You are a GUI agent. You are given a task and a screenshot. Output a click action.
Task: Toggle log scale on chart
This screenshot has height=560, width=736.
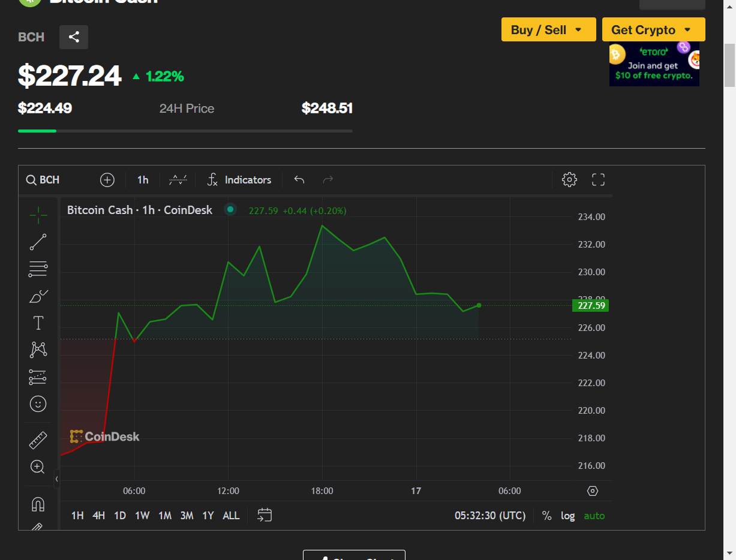(568, 516)
